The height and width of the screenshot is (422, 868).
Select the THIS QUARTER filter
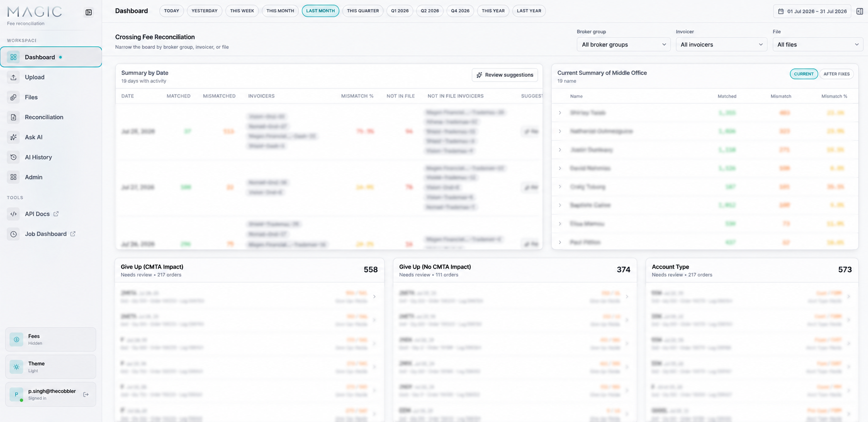(x=363, y=11)
